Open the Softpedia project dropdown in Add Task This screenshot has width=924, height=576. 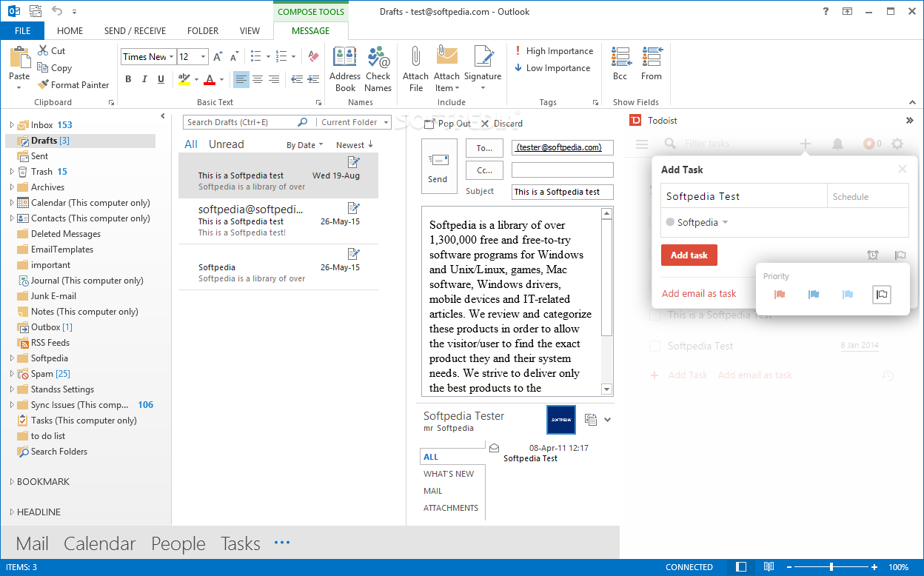coord(697,222)
